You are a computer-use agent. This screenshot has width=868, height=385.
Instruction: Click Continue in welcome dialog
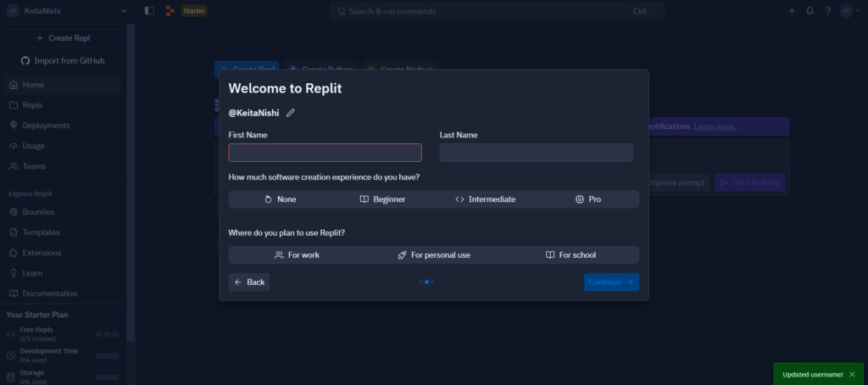coord(611,282)
